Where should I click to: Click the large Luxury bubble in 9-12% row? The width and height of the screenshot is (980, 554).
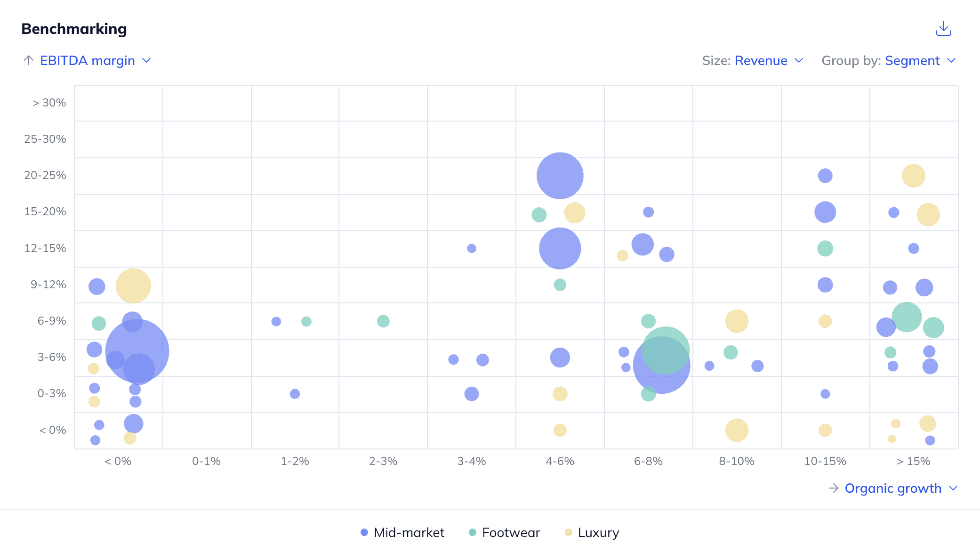click(133, 286)
